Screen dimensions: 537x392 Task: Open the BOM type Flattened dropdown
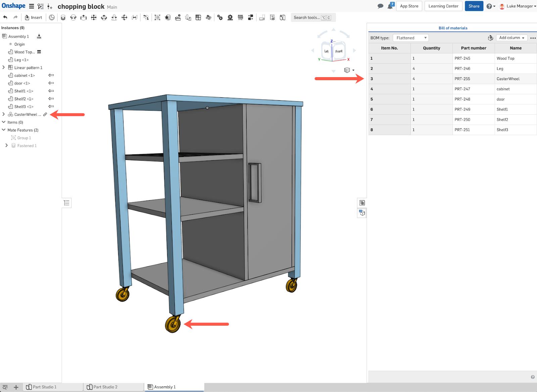click(x=411, y=38)
